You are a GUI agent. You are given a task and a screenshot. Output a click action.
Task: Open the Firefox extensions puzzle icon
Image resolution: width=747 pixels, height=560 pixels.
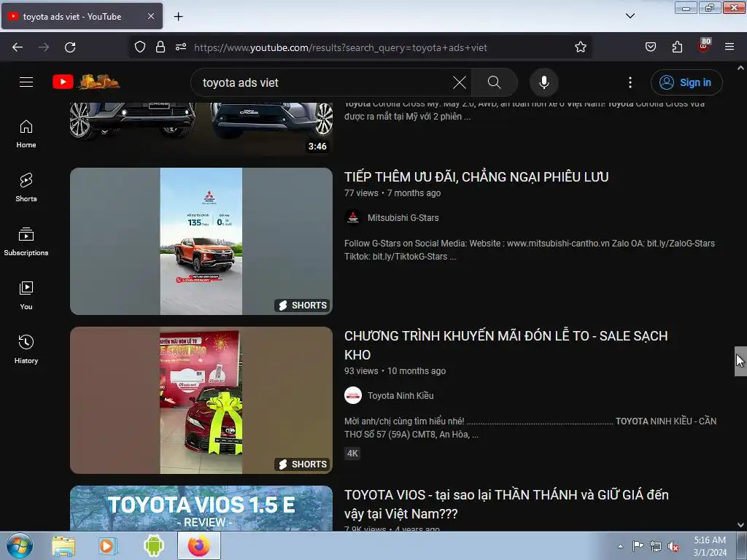point(677,47)
